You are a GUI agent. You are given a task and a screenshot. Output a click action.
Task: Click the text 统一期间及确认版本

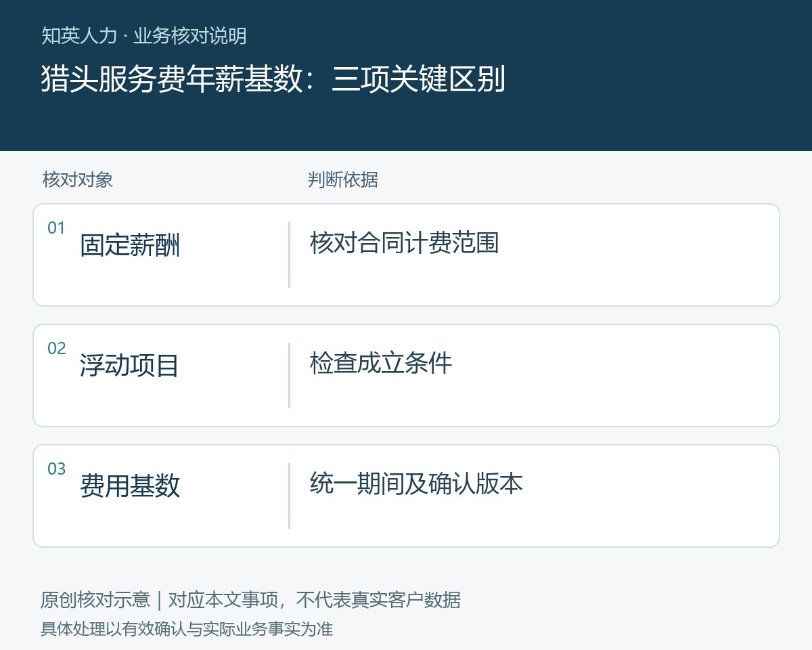pos(416,483)
